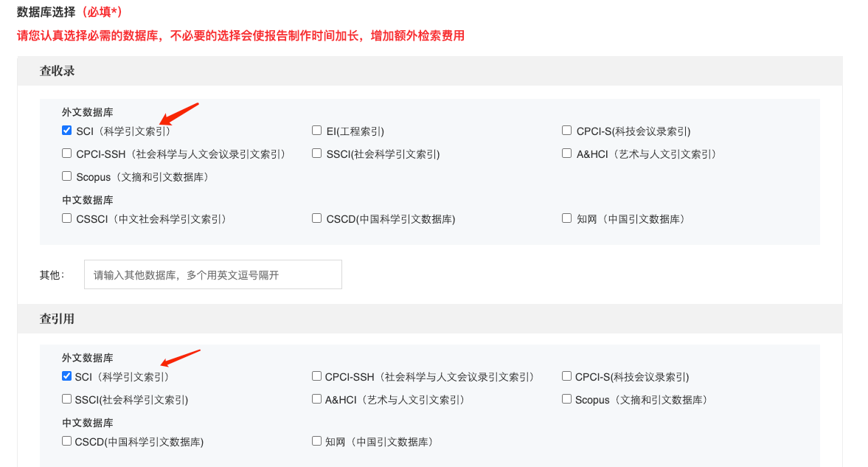The height and width of the screenshot is (467, 868).
Task: Check Scopus under 查引用
Action: (566, 399)
